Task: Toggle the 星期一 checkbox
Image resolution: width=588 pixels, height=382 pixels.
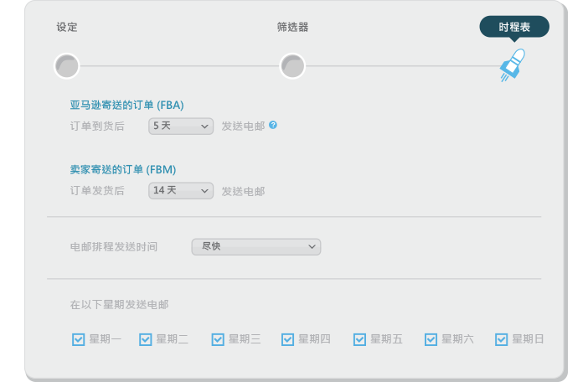Action: coord(78,339)
